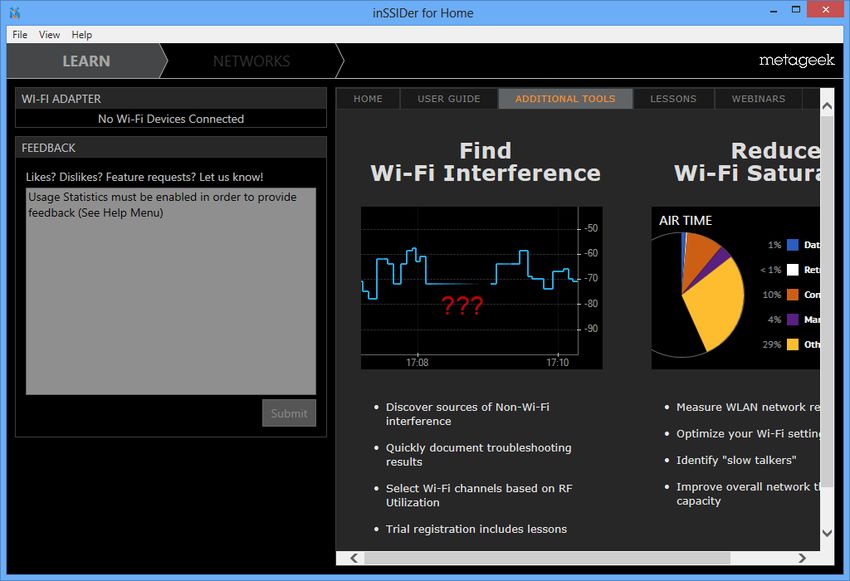Click the blue Data legend swatch
850x581 pixels.
click(x=793, y=245)
